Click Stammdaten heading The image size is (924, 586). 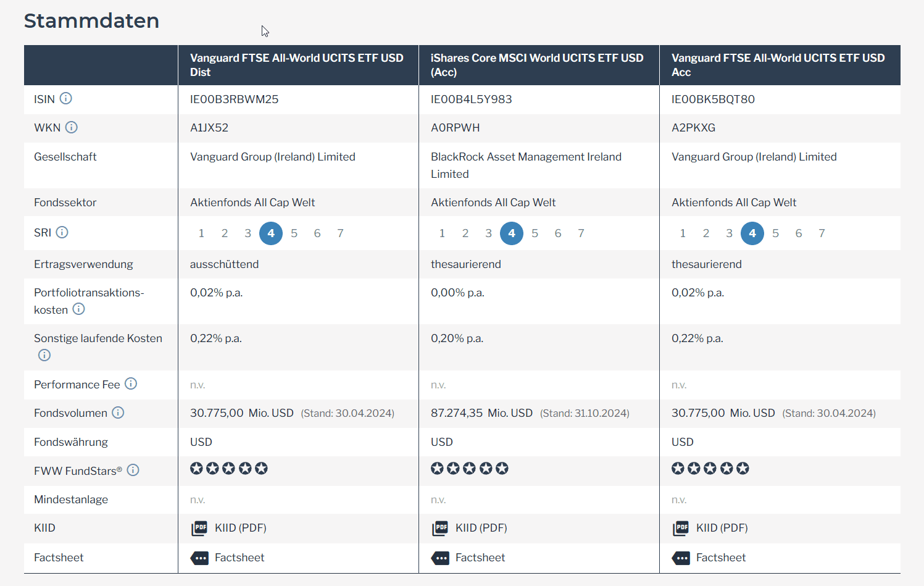click(91, 21)
